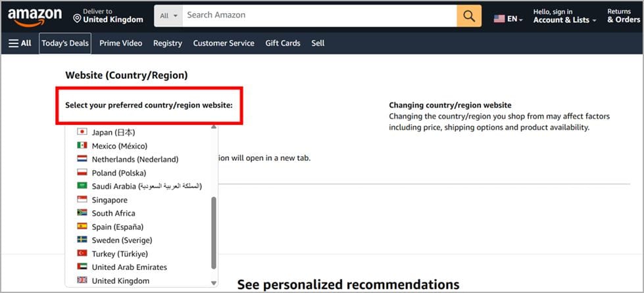This screenshot has height=293, width=644.
Task: Open the Gift Cards link
Action: tap(283, 43)
